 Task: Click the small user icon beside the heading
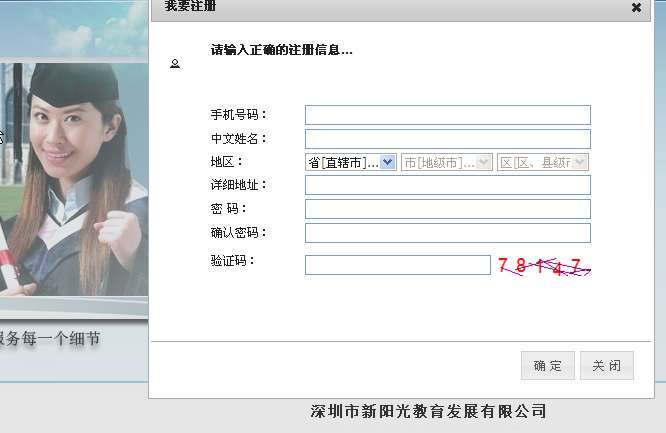[x=175, y=63]
